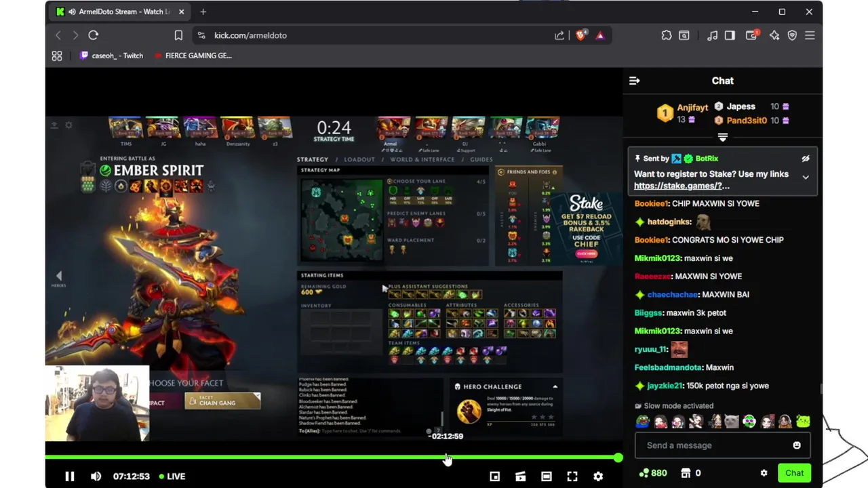This screenshot has width=868, height=488.
Task: Expand the gift leaderboard
Action: (723, 138)
